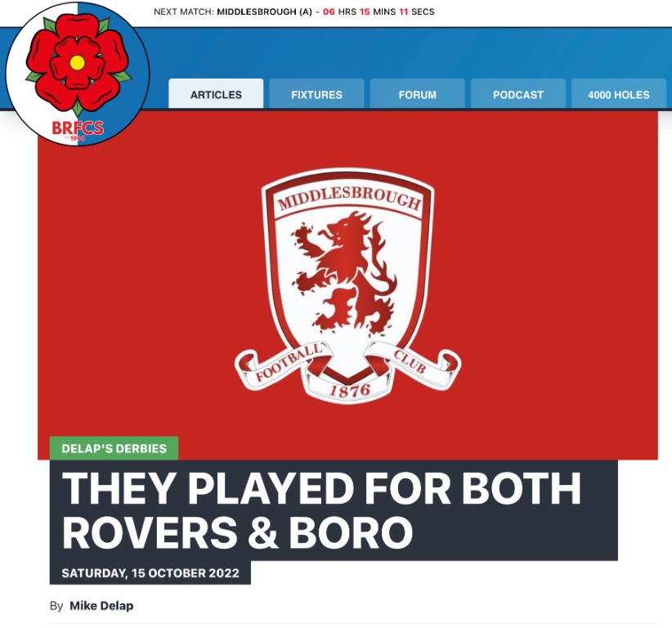Open the Podcast tab

point(518,94)
